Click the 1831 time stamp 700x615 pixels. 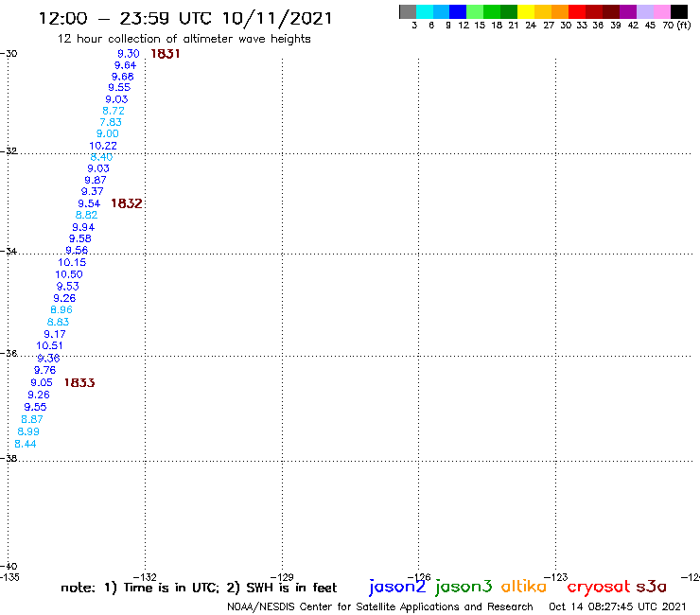(x=166, y=54)
